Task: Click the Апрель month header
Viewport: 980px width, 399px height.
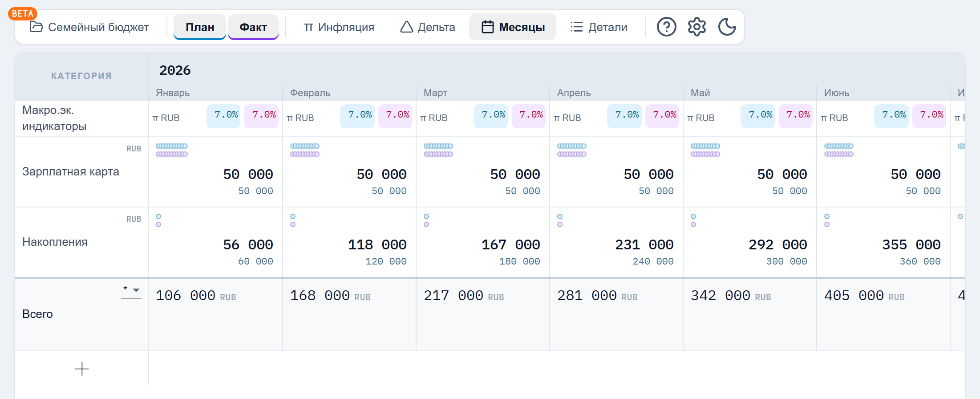Action: (x=574, y=93)
